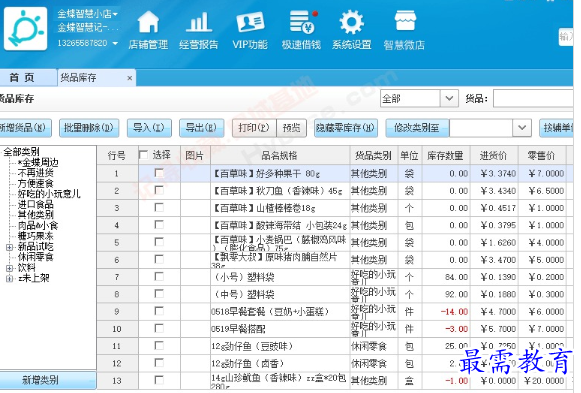
Task: Open 店铺管理 home icon
Action: pos(148,22)
